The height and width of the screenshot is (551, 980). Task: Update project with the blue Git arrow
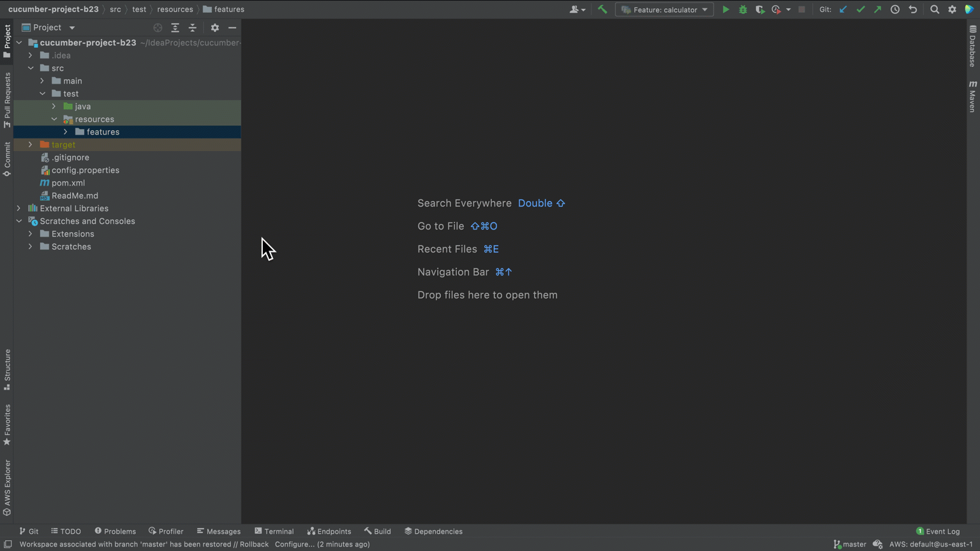coord(843,10)
